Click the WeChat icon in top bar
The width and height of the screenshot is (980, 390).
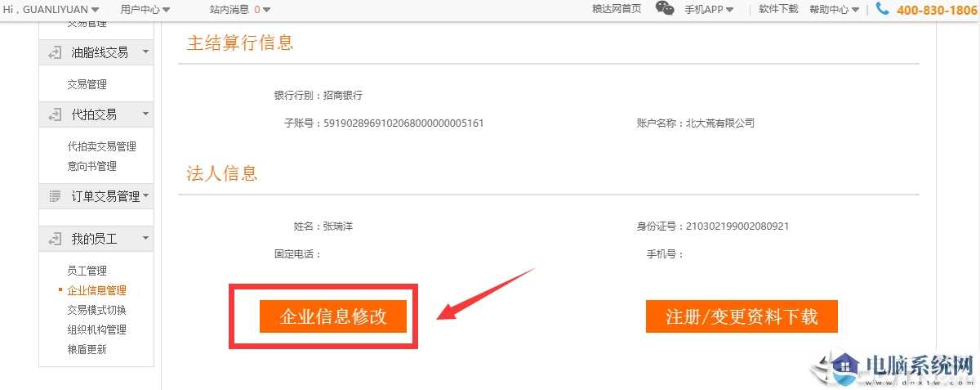(x=666, y=9)
